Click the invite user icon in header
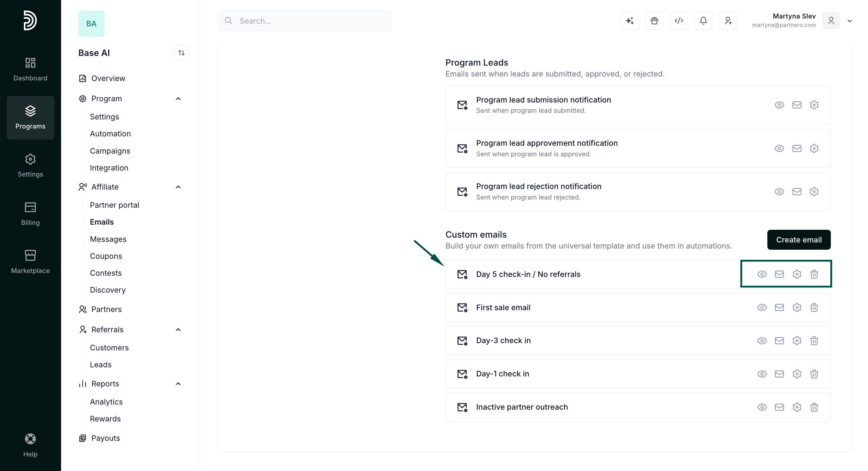 point(728,21)
